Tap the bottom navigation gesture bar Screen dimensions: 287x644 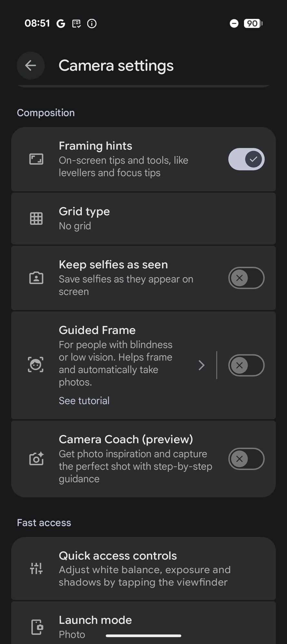(x=143, y=636)
